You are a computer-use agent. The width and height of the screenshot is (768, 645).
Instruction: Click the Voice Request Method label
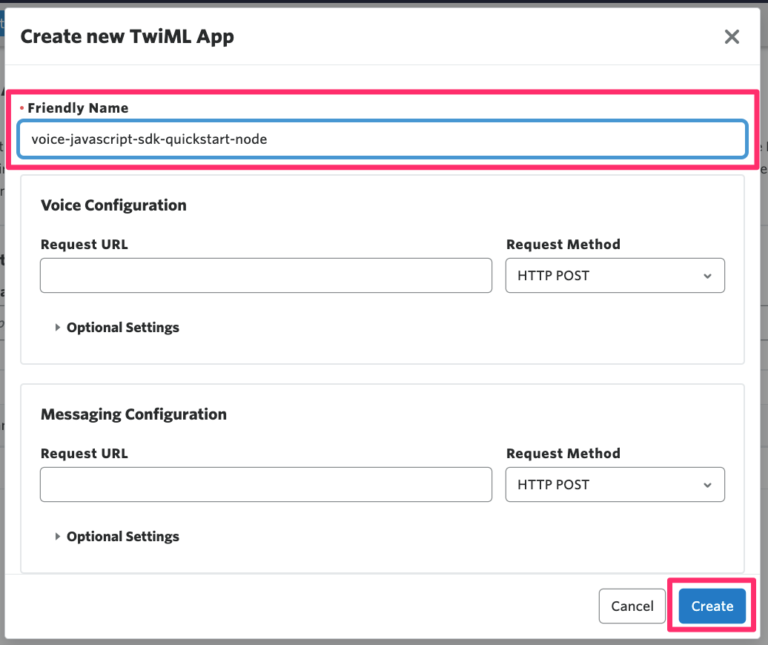[x=563, y=244]
